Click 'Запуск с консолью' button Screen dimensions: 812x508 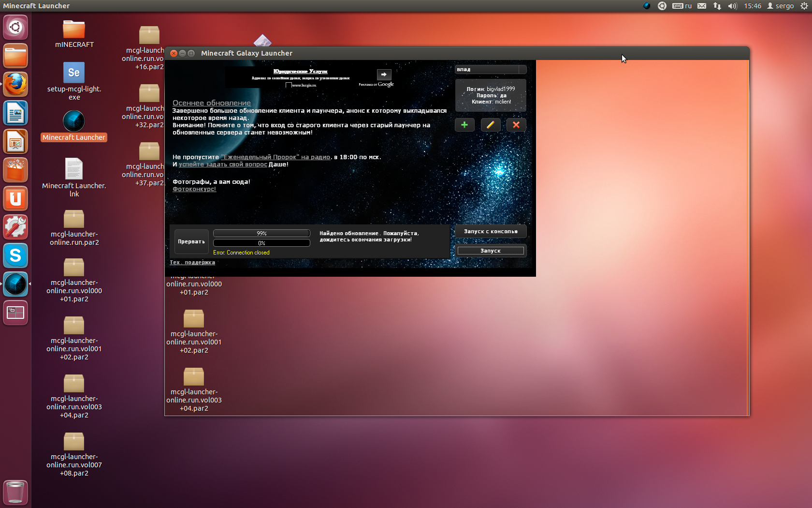(490, 231)
